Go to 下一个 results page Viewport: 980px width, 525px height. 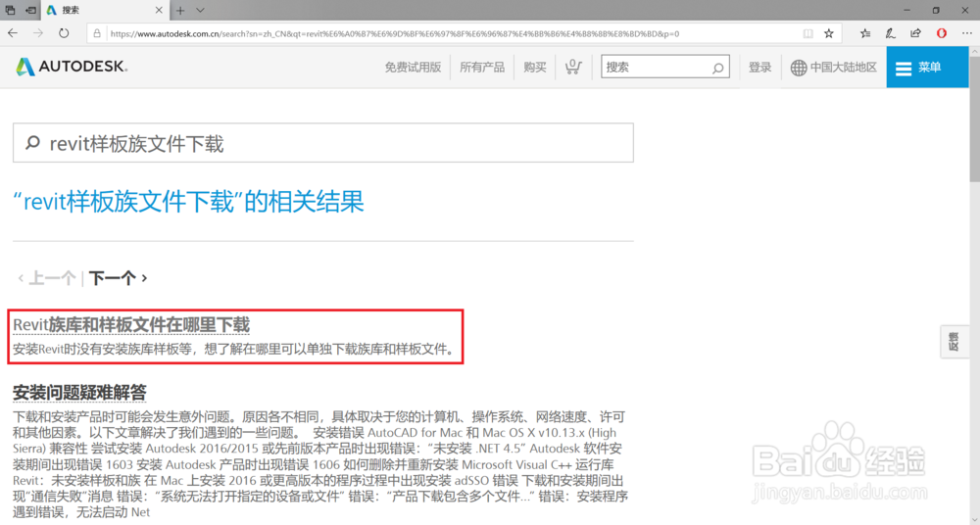coord(119,277)
